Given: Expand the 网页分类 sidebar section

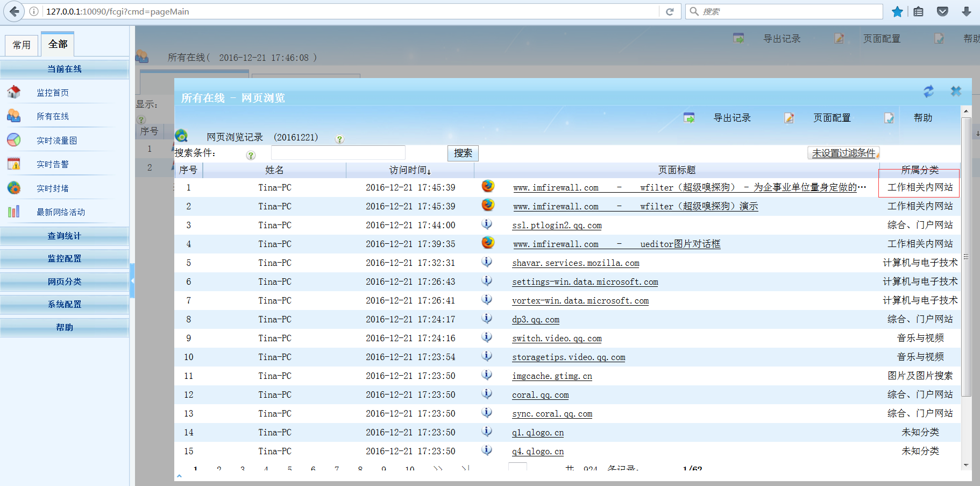Looking at the screenshot, I should (65, 281).
